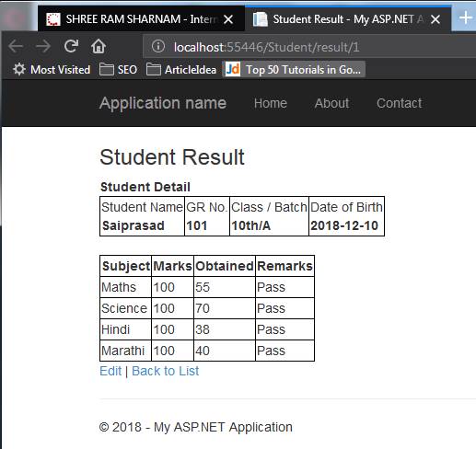
Task: Click the Obtained column header
Action: [x=225, y=266]
